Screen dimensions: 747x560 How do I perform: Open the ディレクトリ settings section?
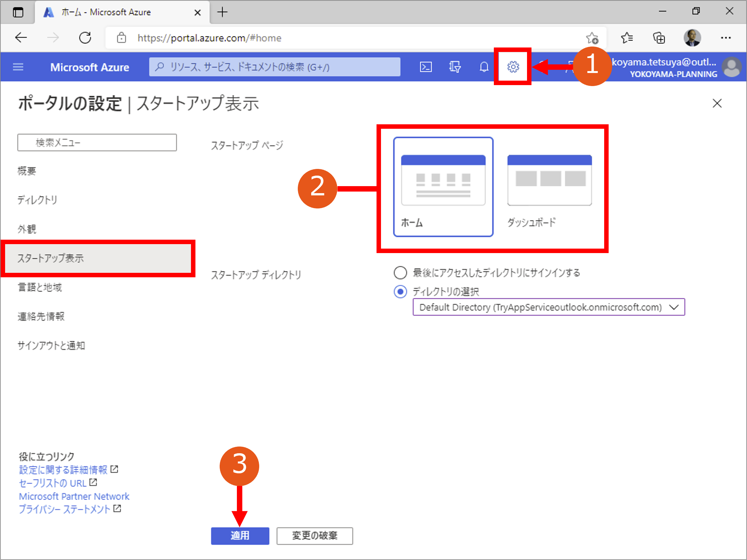[37, 200]
